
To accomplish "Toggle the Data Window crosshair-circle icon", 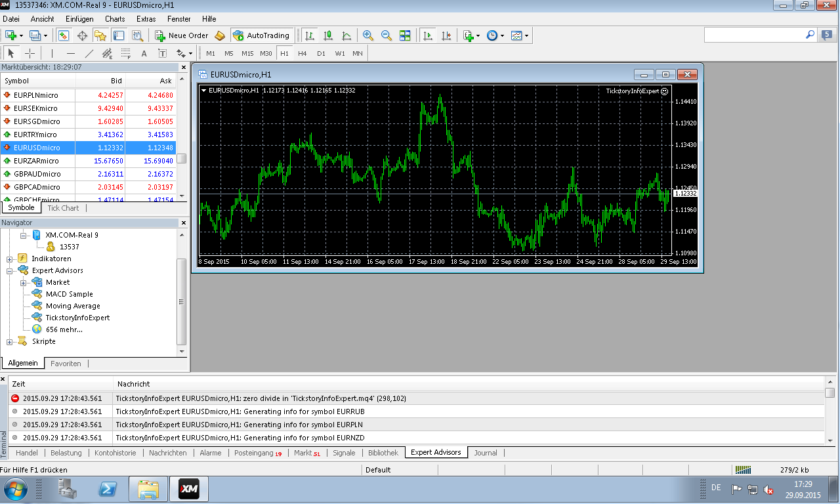I will click(x=82, y=35).
